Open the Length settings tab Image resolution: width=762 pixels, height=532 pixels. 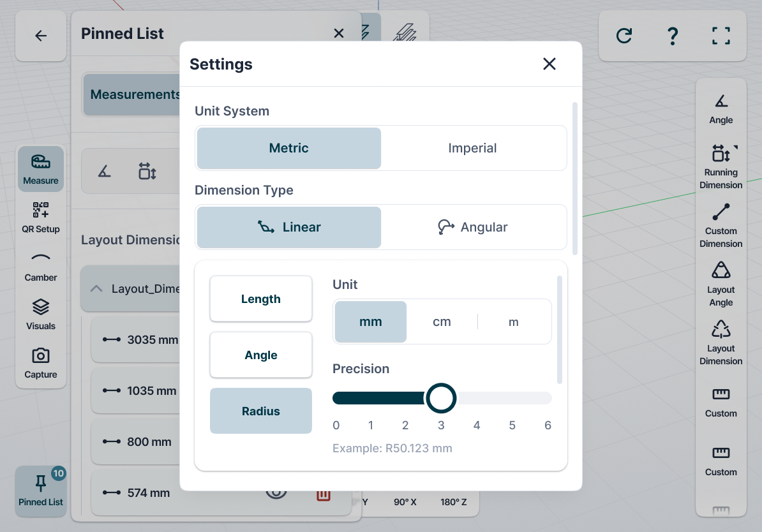(x=261, y=299)
